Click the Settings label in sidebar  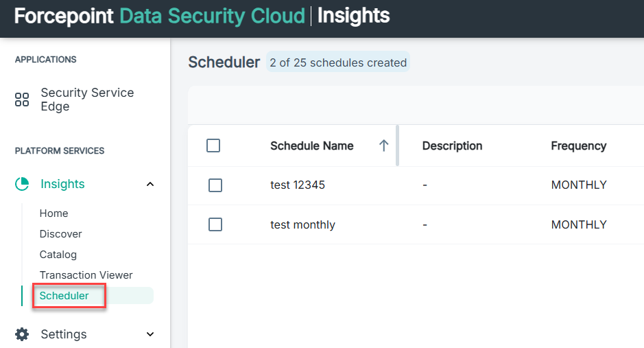[64, 334]
